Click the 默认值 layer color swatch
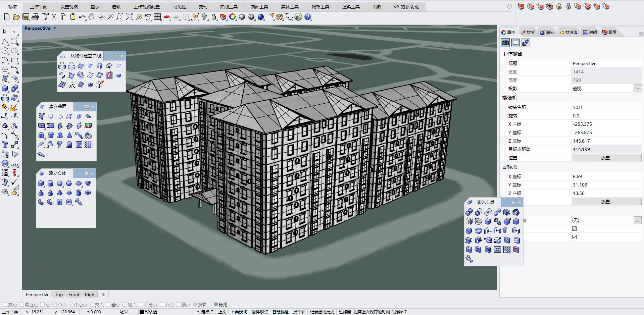Viewport: 644px width, 315px height. 142,312
